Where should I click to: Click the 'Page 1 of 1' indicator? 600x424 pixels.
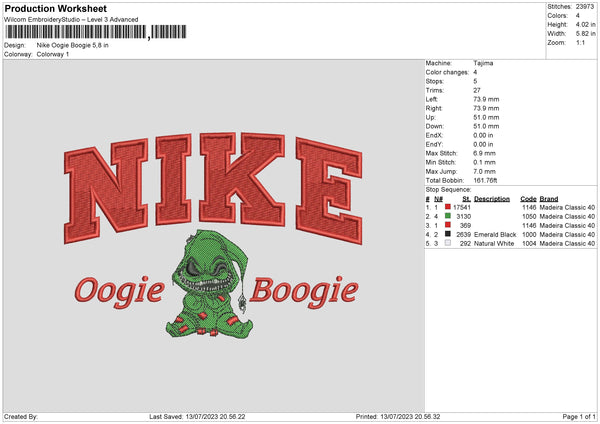pyautogui.click(x=579, y=416)
